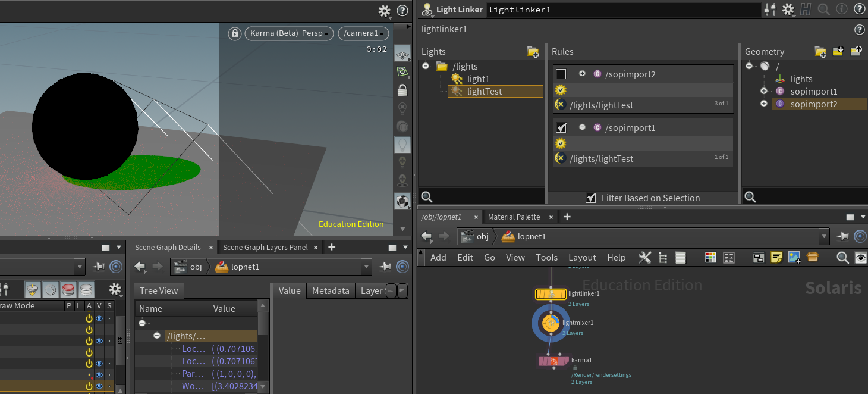The width and height of the screenshot is (868, 394).
Task: Expand sopimport1 in the Geometry tree
Action: tap(763, 92)
